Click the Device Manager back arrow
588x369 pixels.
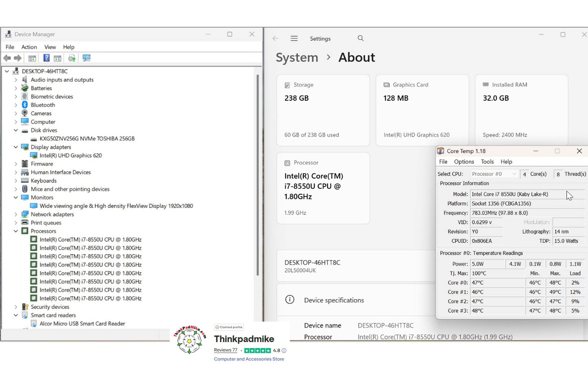[7, 58]
